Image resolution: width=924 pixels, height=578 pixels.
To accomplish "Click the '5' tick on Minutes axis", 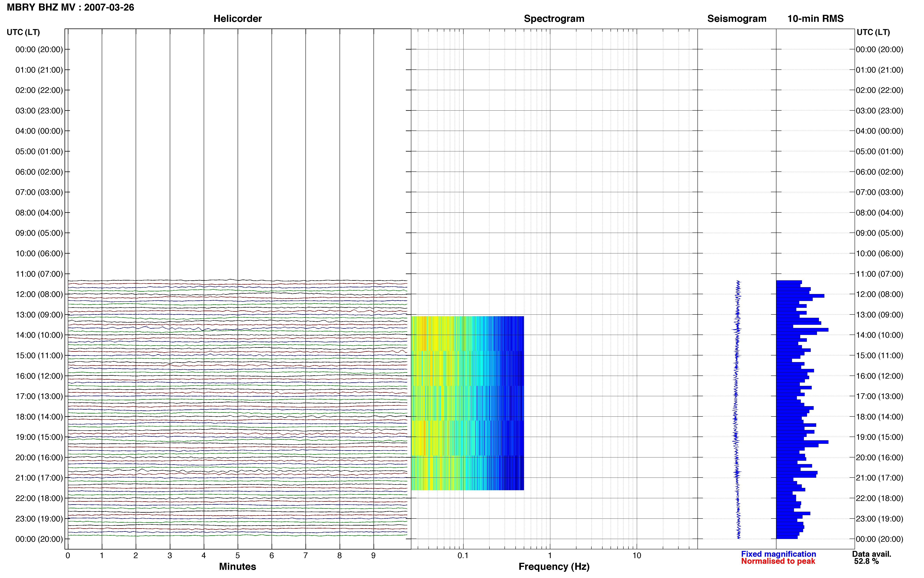I will click(x=238, y=555).
